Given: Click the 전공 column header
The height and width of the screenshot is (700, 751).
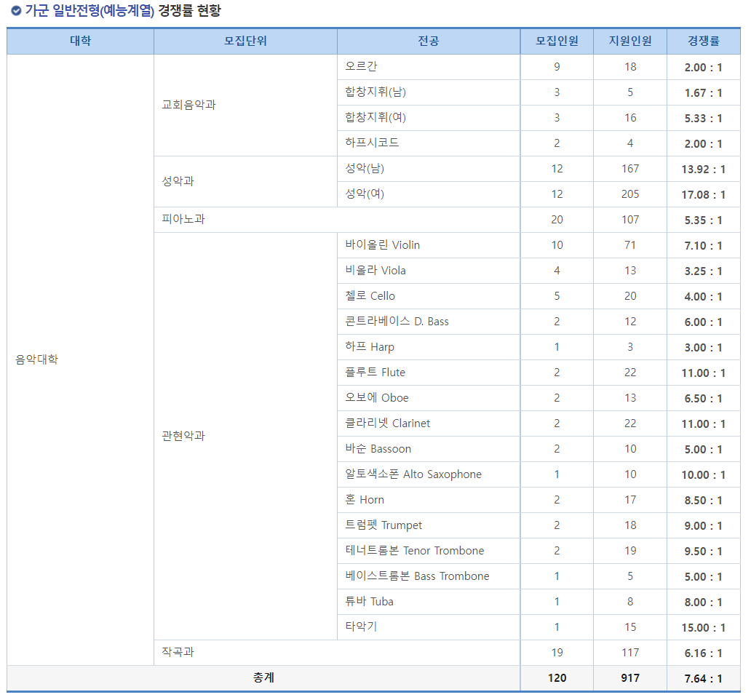Looking at the screenshot, I should pos(428,41).
